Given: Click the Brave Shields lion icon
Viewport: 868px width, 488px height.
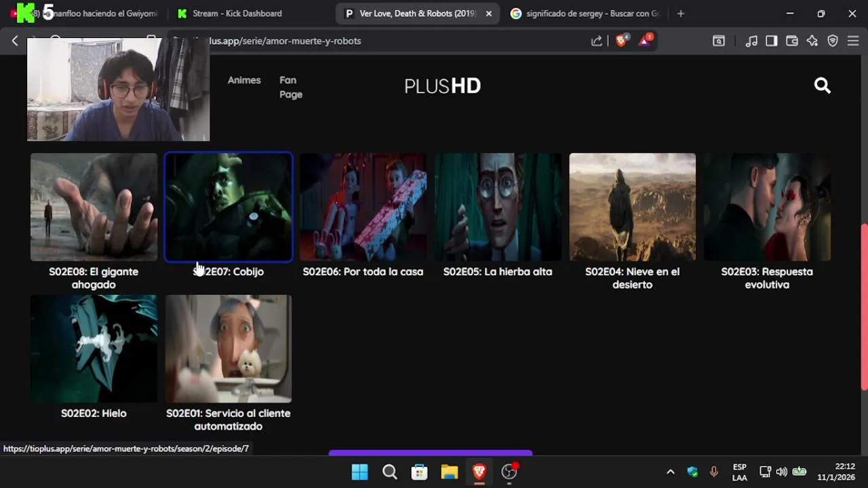Looking at the screenshot, I should (620, 41).
